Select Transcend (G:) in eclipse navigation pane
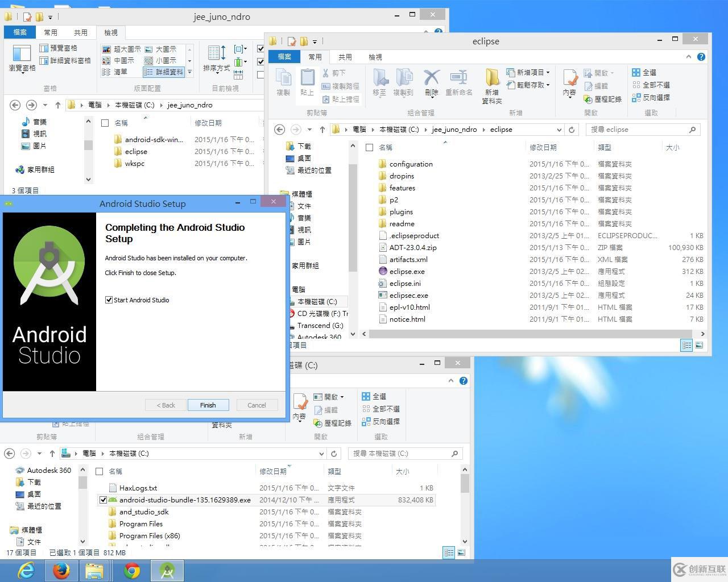 click(x=320, y=326)
